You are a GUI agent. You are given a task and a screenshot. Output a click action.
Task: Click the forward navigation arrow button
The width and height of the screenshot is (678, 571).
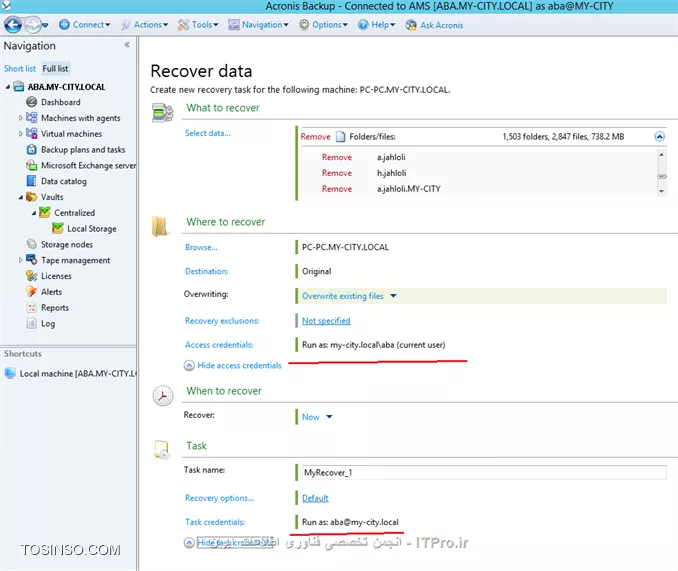click(32, 25)
